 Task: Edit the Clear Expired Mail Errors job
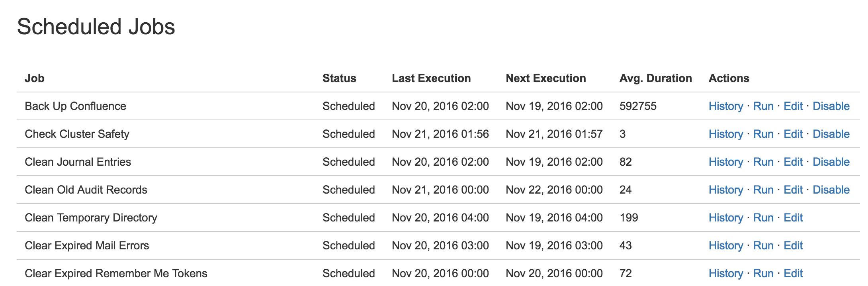793,245
